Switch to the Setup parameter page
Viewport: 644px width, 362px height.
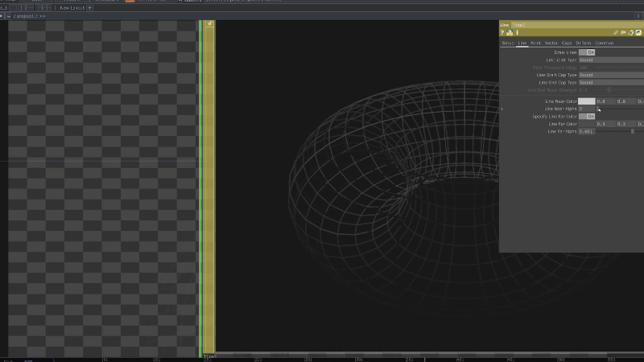click(x=507, y=43)
